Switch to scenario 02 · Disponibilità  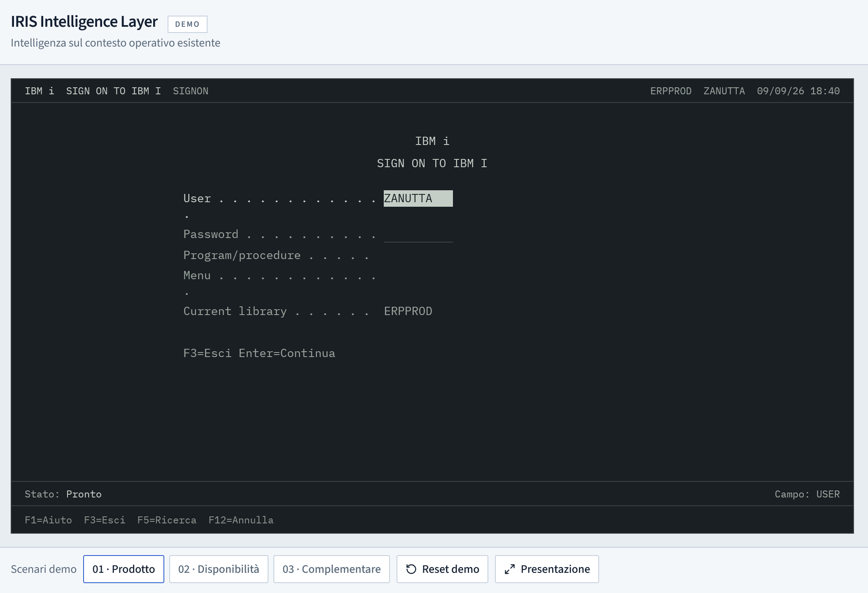tap(219, 569)
